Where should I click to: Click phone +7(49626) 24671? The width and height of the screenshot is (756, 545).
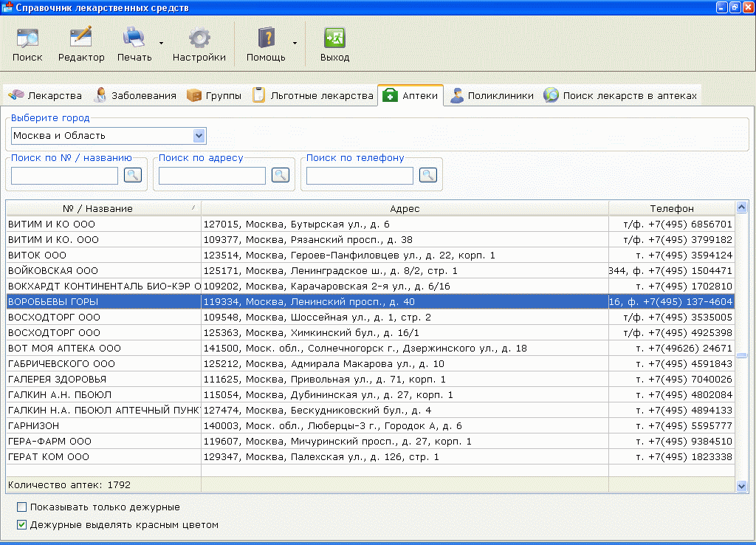tap(690, 349)
